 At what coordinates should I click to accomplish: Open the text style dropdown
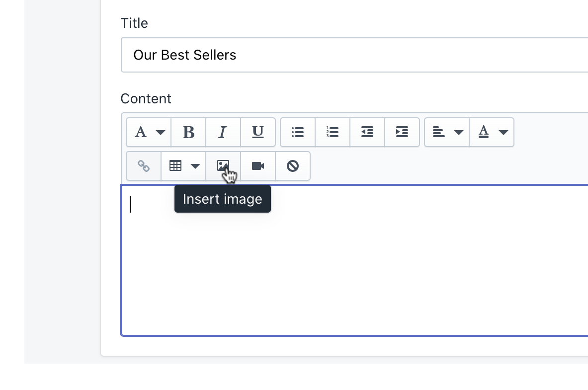click(x=149, y=132)
